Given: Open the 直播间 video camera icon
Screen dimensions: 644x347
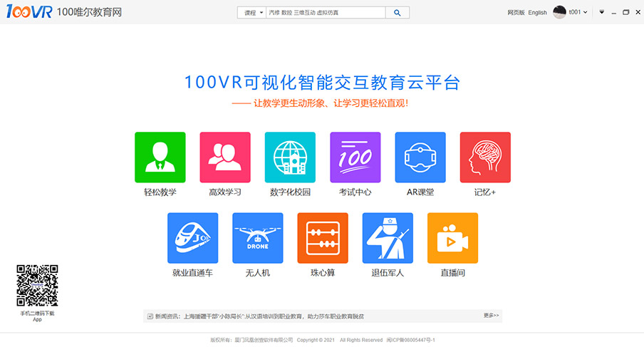Looking at the screenshot, I should pyautogui.click(x=452, y=238).
